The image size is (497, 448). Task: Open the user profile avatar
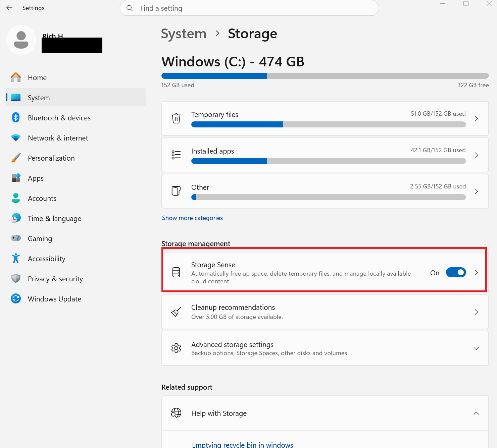[21, 40]
